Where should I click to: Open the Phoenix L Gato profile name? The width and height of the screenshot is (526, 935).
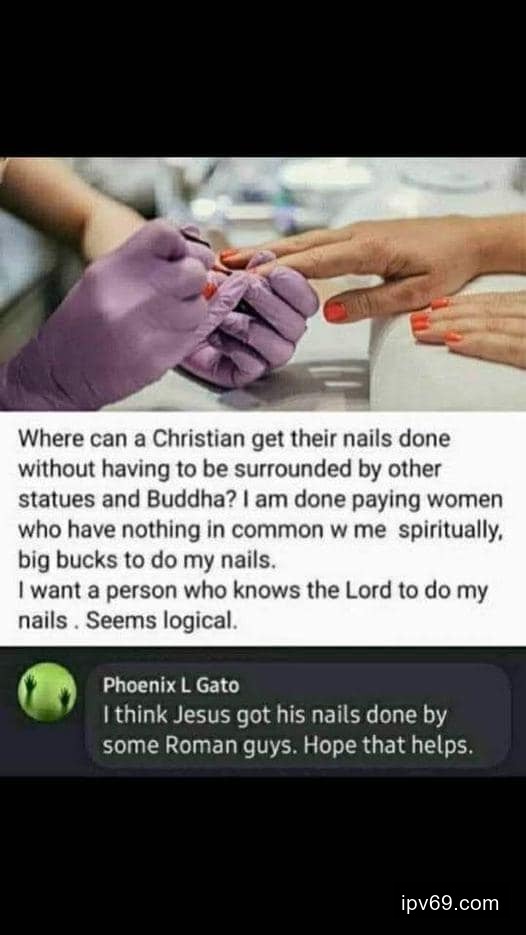pyautogui.click(x=171, y=685)
